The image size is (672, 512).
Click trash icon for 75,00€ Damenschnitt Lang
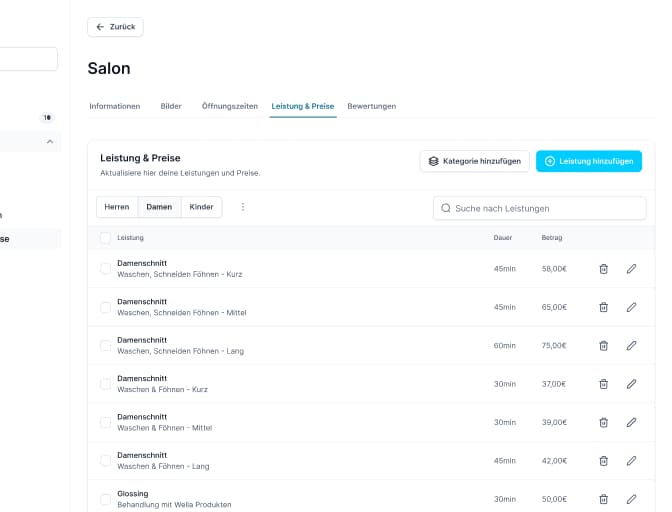pos(603,346)
